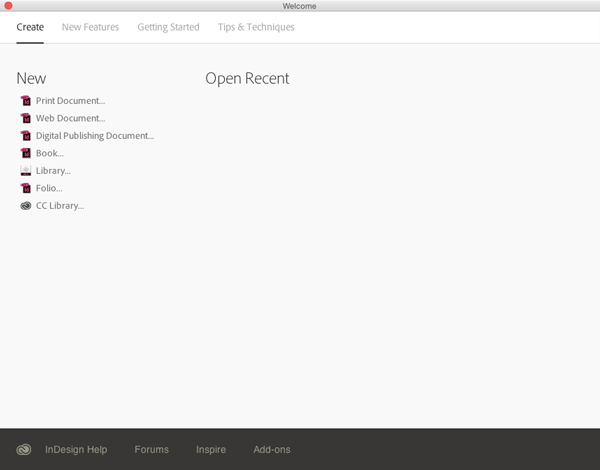600x470 pixels.
Task: Click the Book file icon
Action: click(26, 153)
